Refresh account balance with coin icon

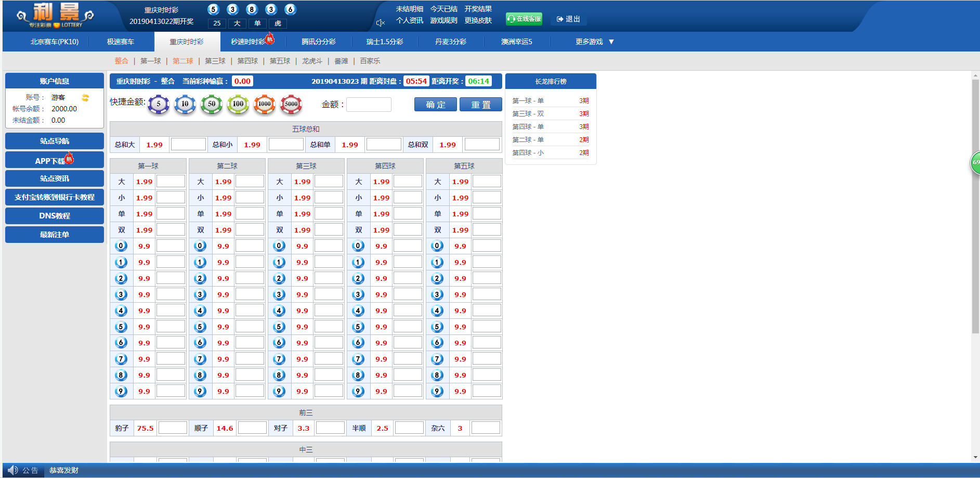coord(85,98)
